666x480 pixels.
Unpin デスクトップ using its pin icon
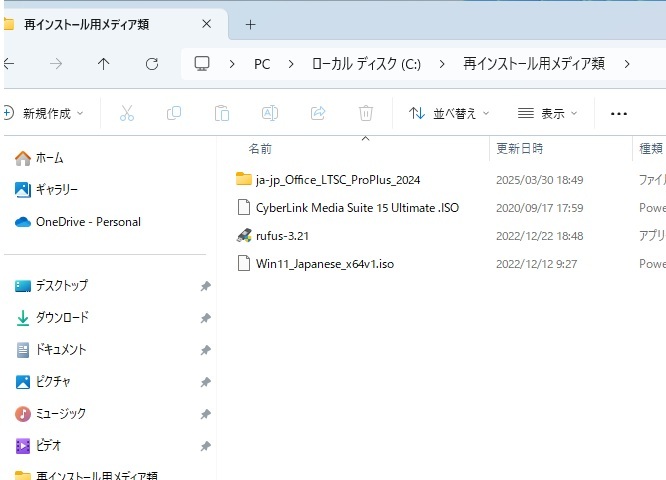(206, 286)
